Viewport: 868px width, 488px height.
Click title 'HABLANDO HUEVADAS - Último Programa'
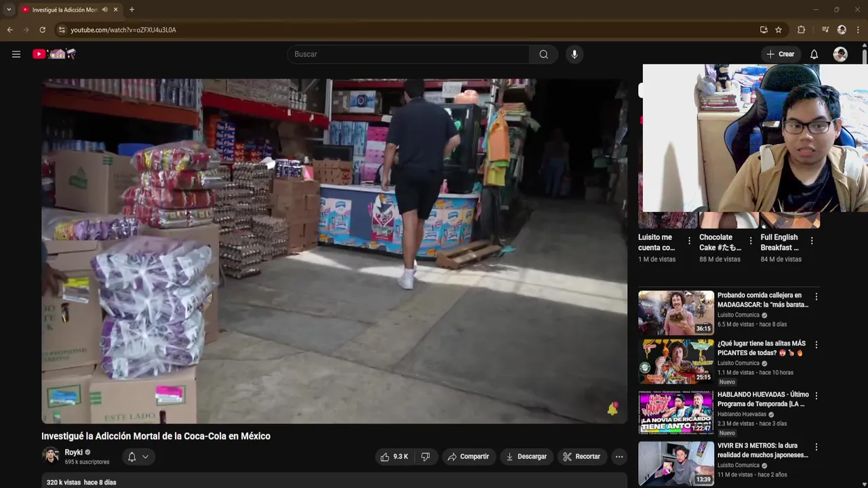point(763,399)
